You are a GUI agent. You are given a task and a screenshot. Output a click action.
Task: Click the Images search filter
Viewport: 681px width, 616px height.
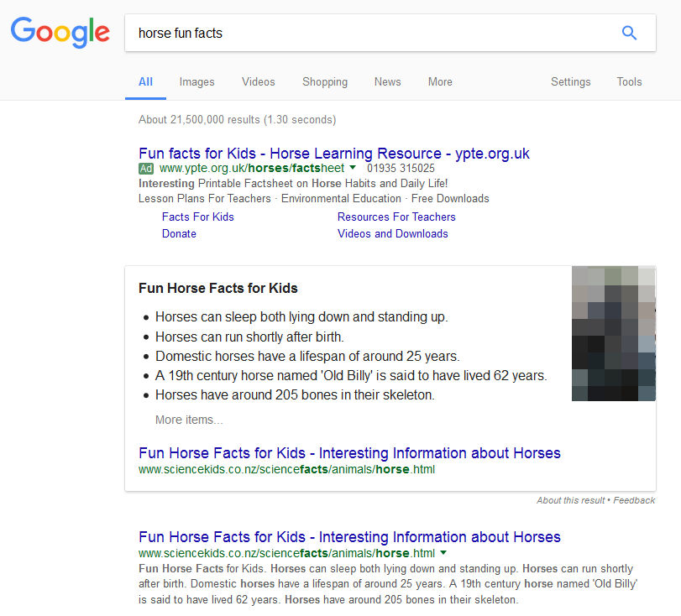tap(196, 81)
